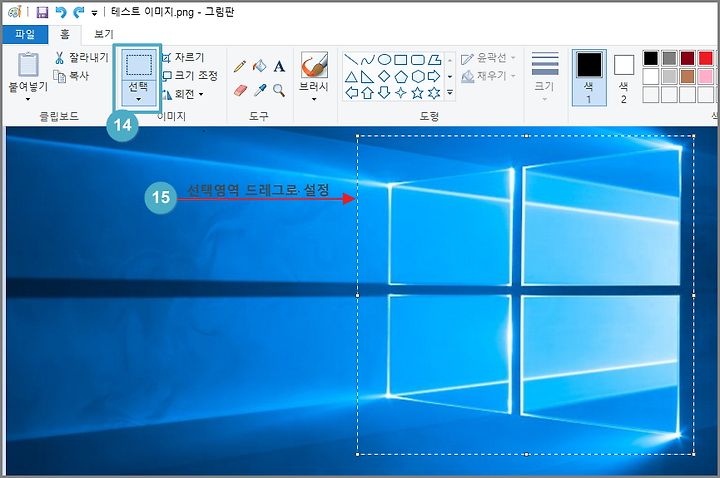This screenshot has height=478, width=720.
Task: Paste using the 붙여넣기 clipboard icon
Action: [28, 64]
